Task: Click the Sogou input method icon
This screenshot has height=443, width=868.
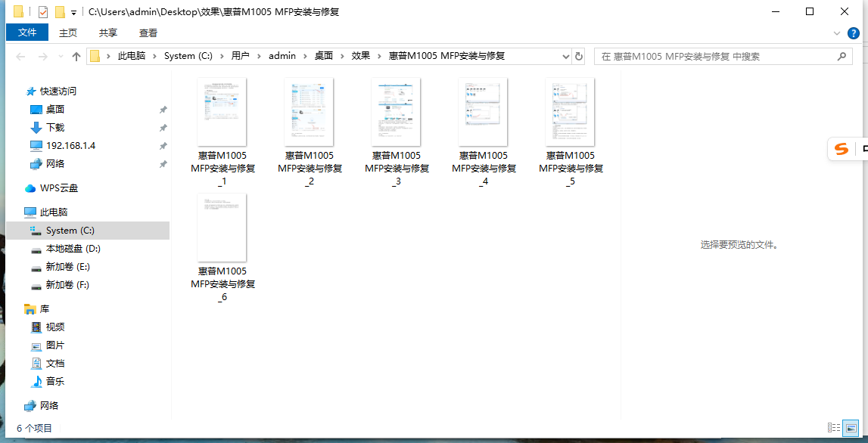Action: coord(842,150)
